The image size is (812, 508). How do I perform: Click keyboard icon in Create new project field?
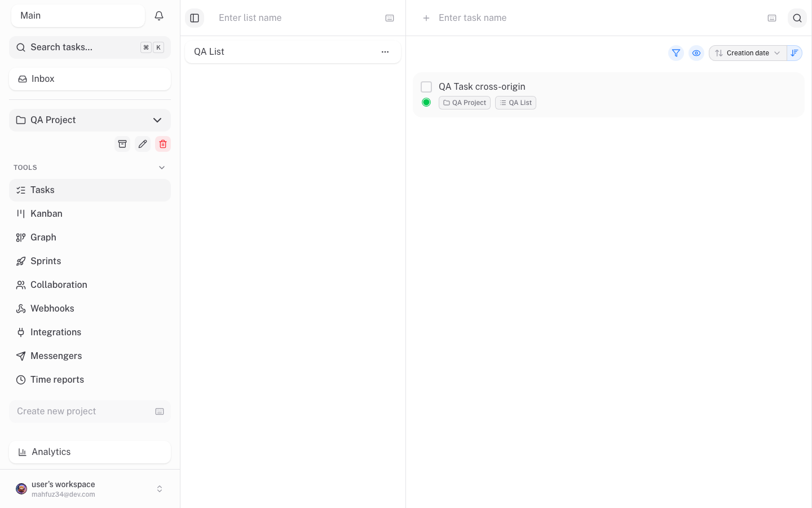point(160,411)
